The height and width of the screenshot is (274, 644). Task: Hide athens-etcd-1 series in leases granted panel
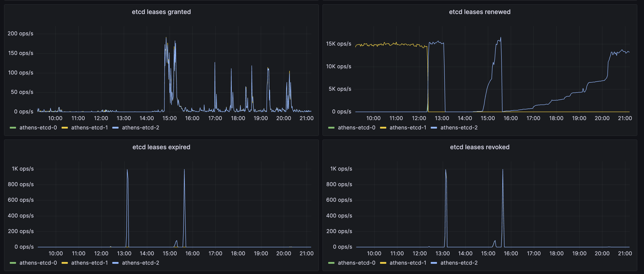pos(89,127)
